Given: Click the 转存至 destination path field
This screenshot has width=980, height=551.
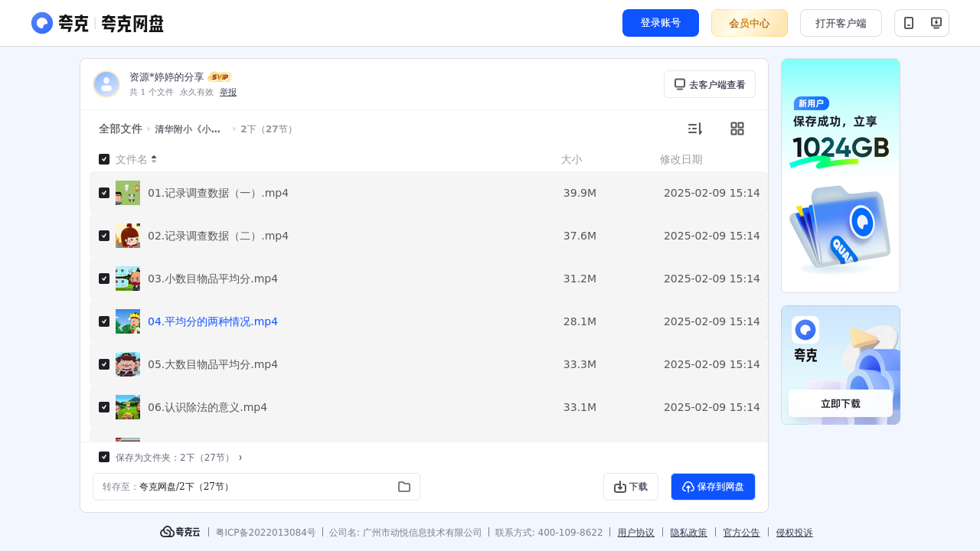Looking at the screenshot, I should (256, 487).
